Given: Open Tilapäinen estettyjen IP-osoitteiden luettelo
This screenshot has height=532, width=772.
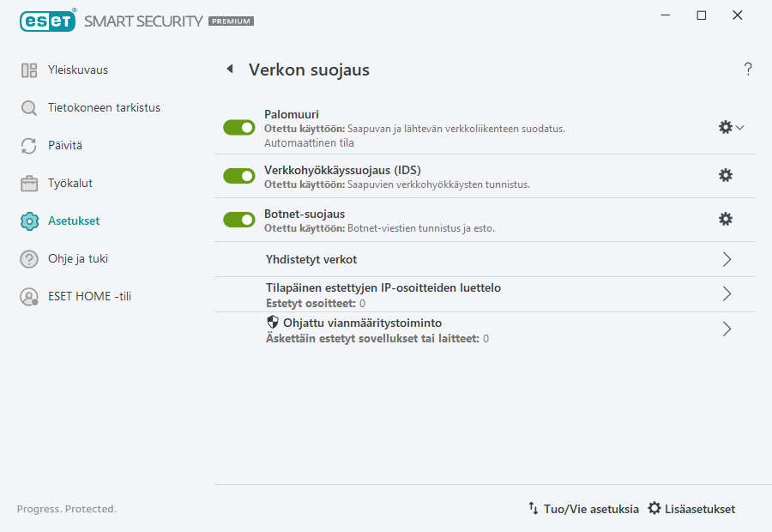Looking at the screenshot, I should click(x=726, y=293).
